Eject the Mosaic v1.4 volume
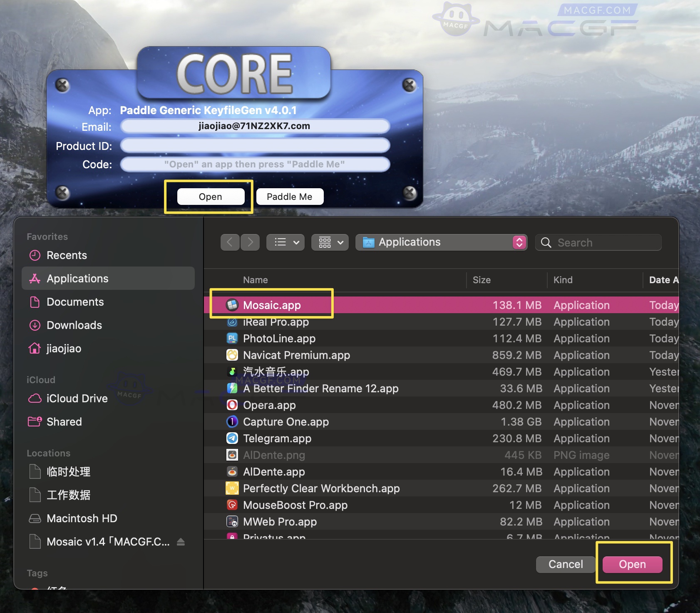 click(x=181, y=542)
